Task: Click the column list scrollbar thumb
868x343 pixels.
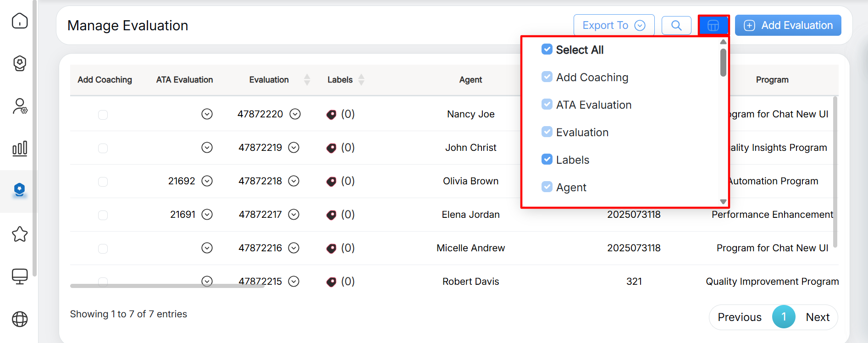Action: tap(723, 63)
